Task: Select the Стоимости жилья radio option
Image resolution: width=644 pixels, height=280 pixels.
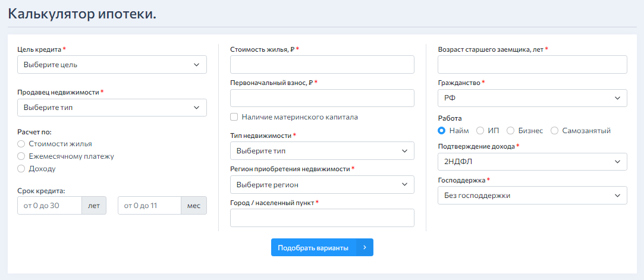Action: point(21,144)
